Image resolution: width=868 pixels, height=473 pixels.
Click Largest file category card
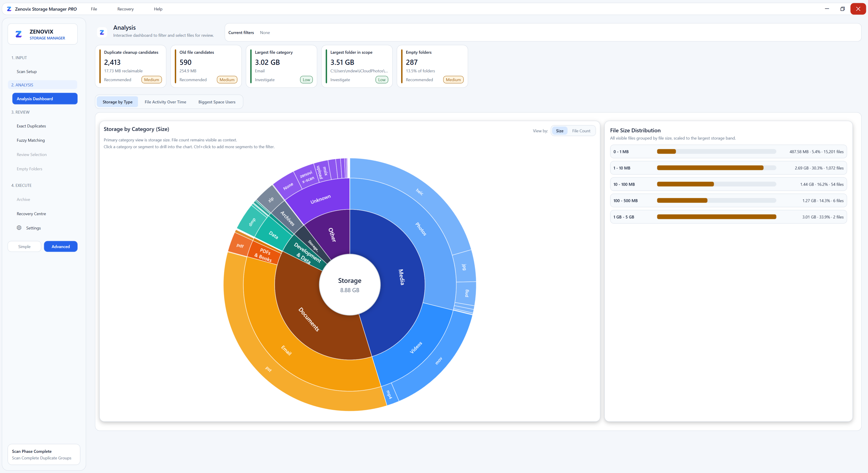pos(282,66)
